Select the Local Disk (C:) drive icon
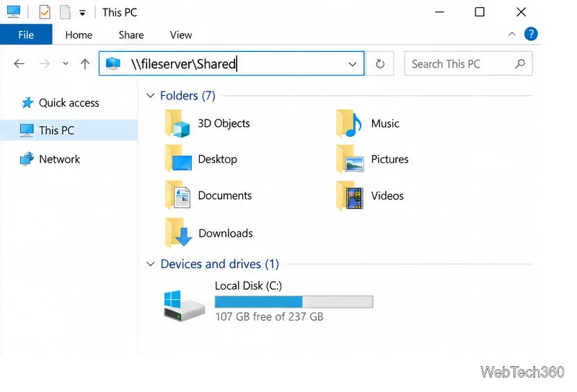This screenshot has width=577, height=392. (x=184, y=306)
